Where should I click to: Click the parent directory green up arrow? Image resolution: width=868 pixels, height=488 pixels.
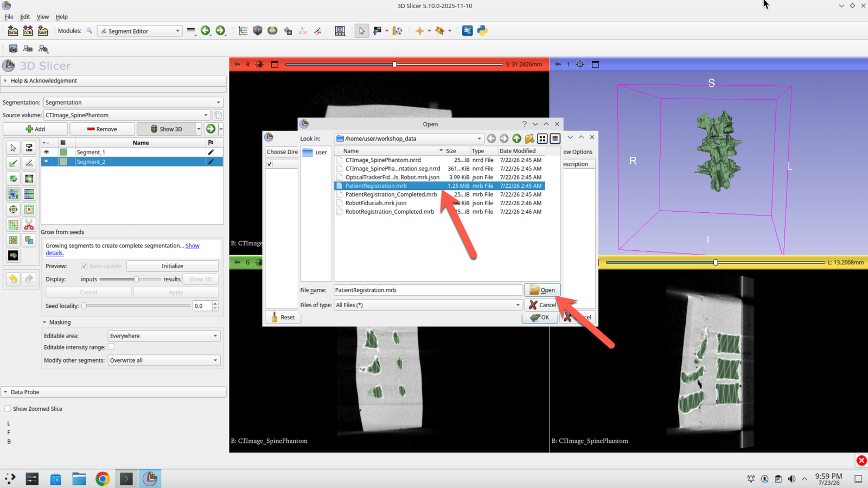pyautogui.click(x=516, y=139)
